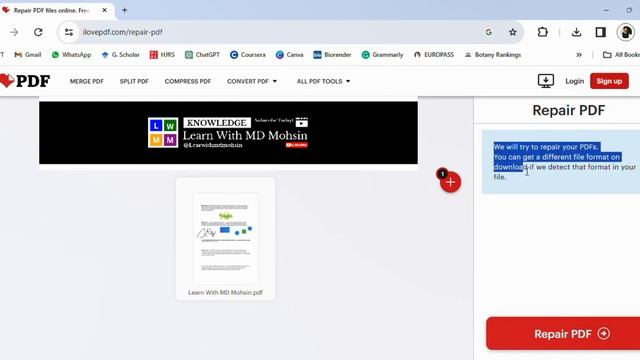Expand the CONVERT PDF dropdown
The width and height of the screenshot is (640, 360).
[x=252, y=81]
